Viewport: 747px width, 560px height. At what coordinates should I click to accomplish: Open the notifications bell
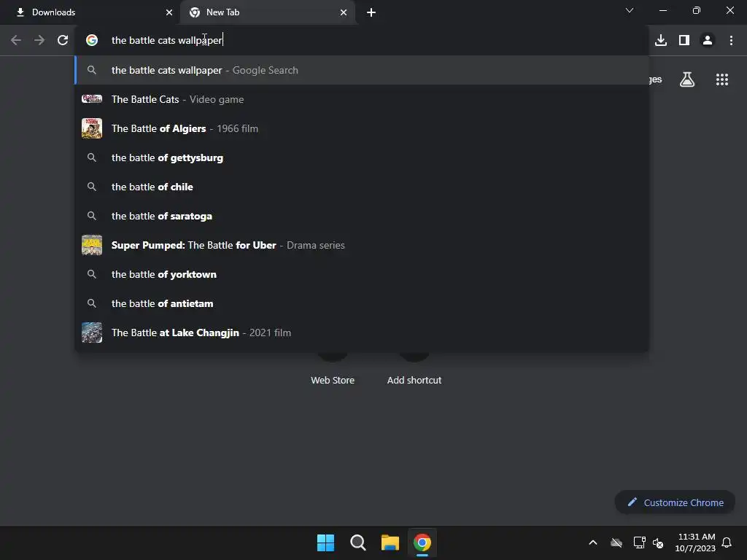tap(727, 542)
